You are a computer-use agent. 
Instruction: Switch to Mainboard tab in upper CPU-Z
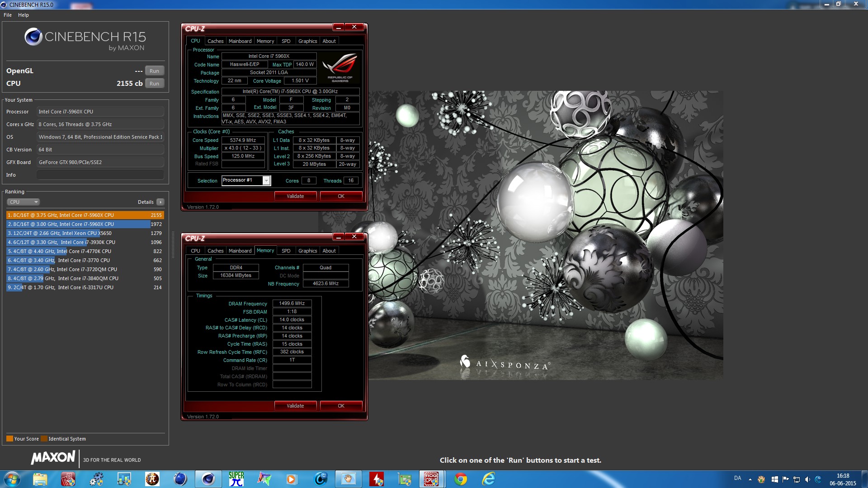pos(240,41)
